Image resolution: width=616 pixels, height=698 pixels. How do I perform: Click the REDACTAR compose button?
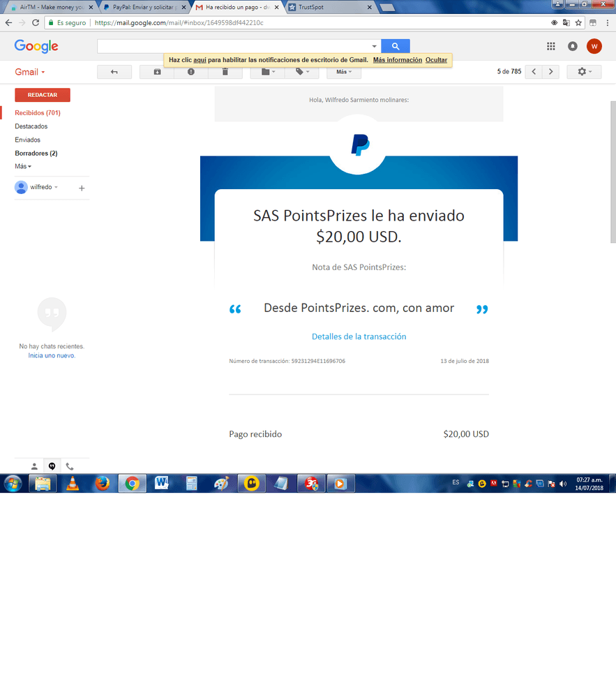[43, 95]
